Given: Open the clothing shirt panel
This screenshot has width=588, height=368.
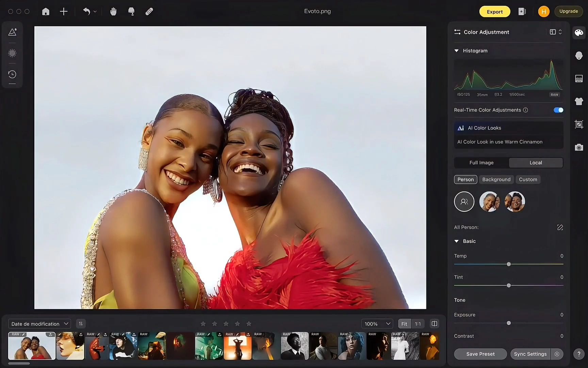Looking at the screenshot, I should pos(579,101).
